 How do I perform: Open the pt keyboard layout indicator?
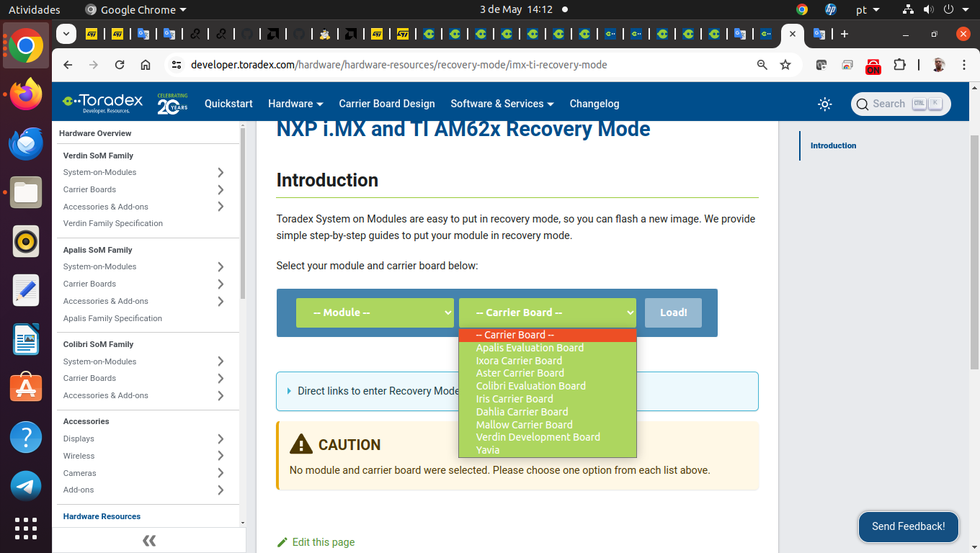[x=868, y=10]
